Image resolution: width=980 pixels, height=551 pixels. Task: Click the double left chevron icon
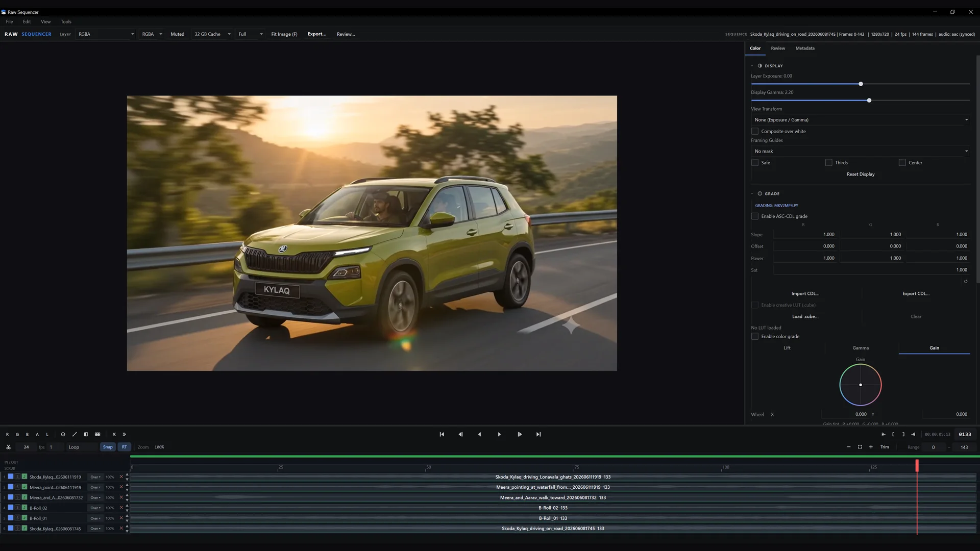point(114,435)
